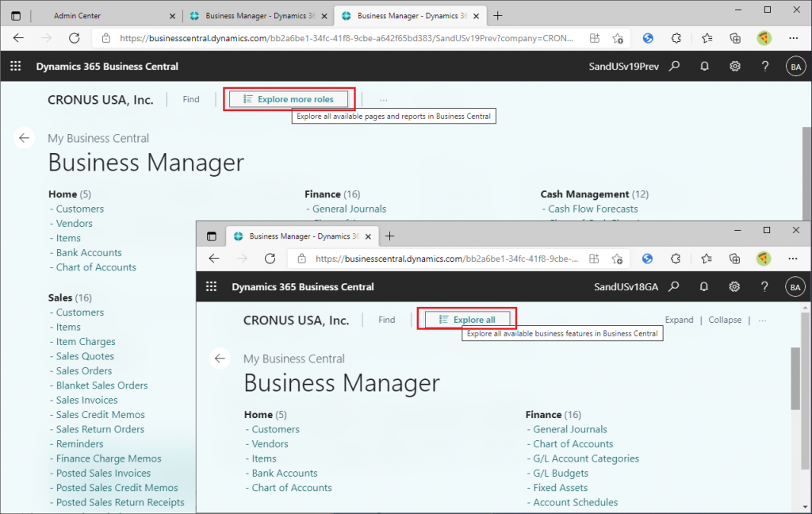Open Sales Quotes link

(x=85, y=356)
